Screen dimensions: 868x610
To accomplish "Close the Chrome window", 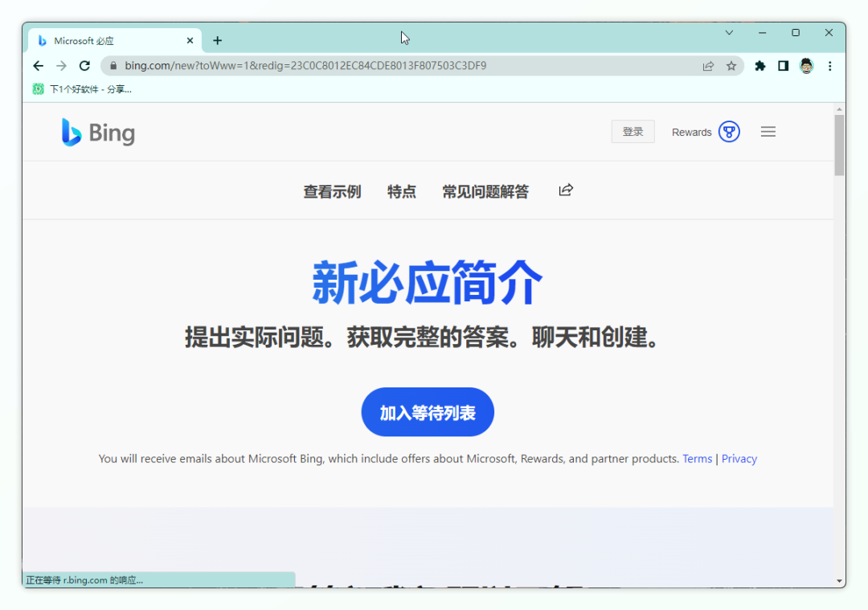I will coord(829,33).
